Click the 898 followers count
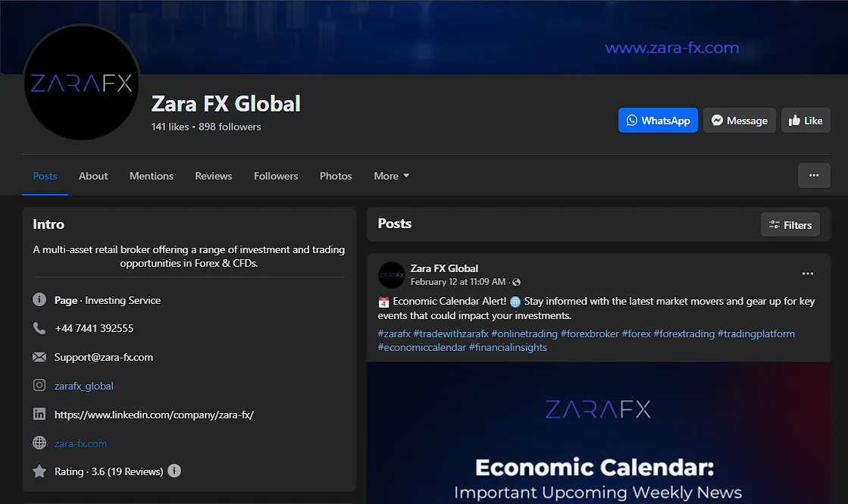 230,127
